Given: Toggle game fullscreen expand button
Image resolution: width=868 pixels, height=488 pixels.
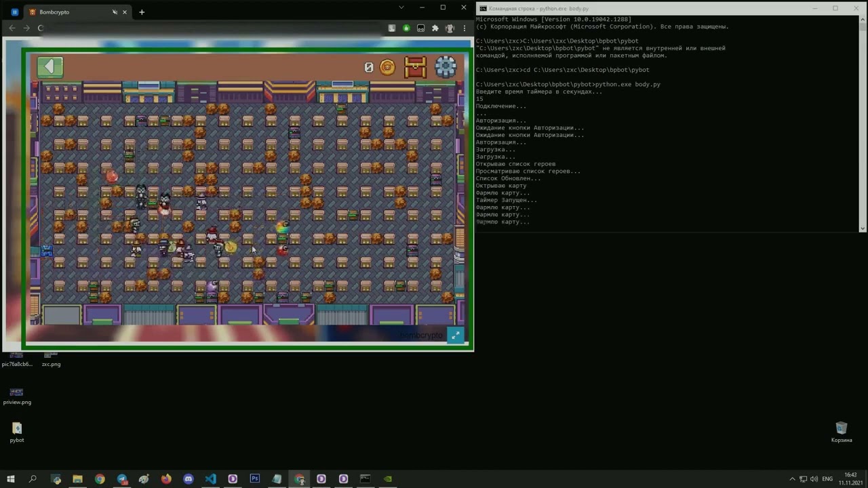Looking at the screenshot, I should 456,335.
